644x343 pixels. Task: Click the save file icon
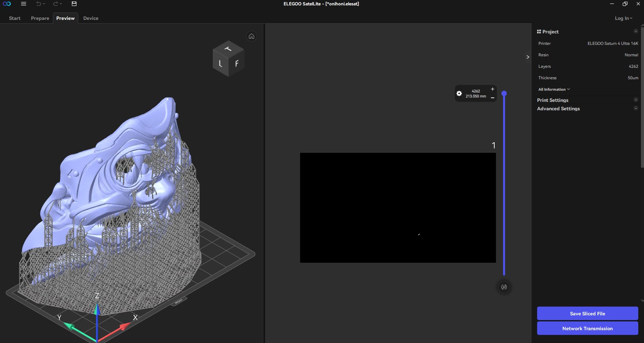pyautogui.click(x=74, y=4)
